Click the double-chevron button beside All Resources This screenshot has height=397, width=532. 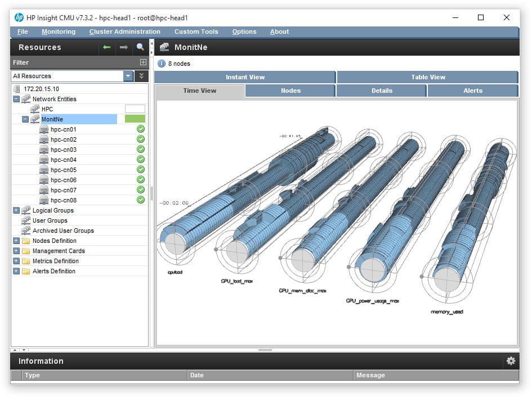(x=141, y=76)
